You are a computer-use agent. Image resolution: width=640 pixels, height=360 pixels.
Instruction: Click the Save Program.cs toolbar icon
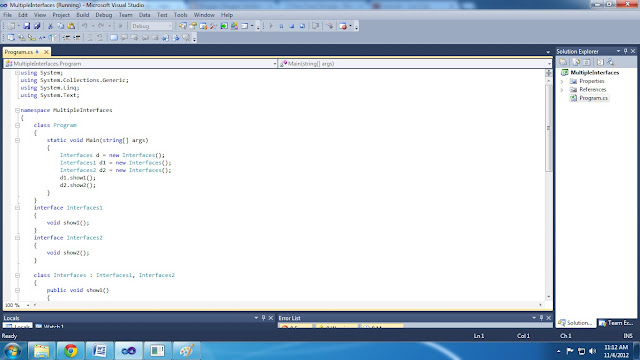coord(27,26)
